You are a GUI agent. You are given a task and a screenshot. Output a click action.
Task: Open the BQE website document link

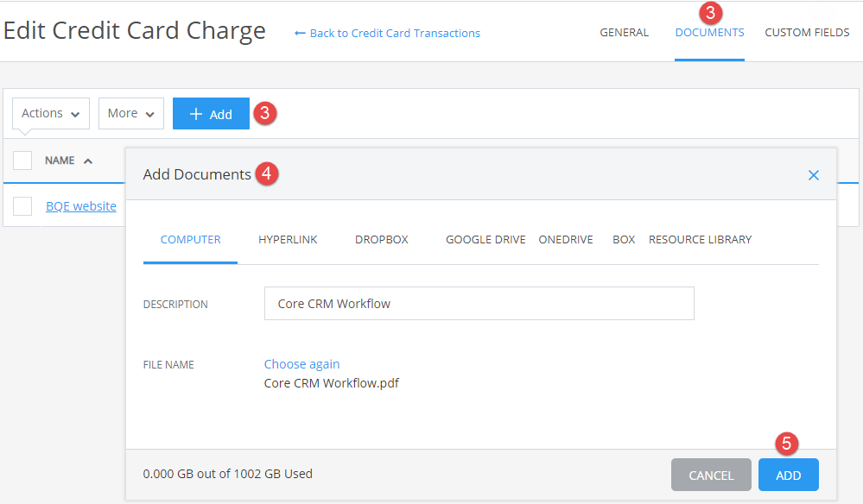click(80, 205)
